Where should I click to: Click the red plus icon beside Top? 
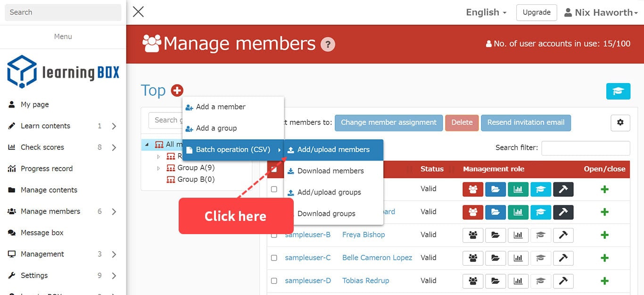click(x=177, y=90)
